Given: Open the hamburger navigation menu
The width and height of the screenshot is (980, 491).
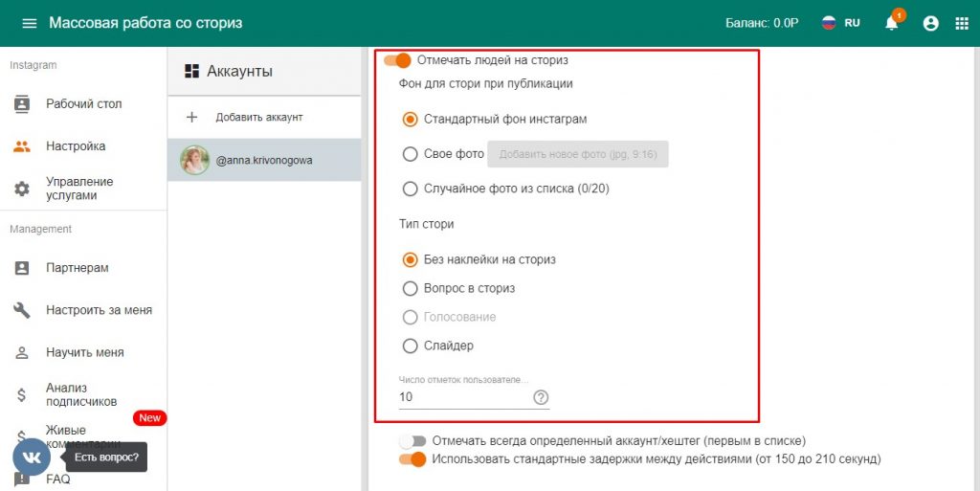Looking at the screenshot, I should tap(29, 23).
